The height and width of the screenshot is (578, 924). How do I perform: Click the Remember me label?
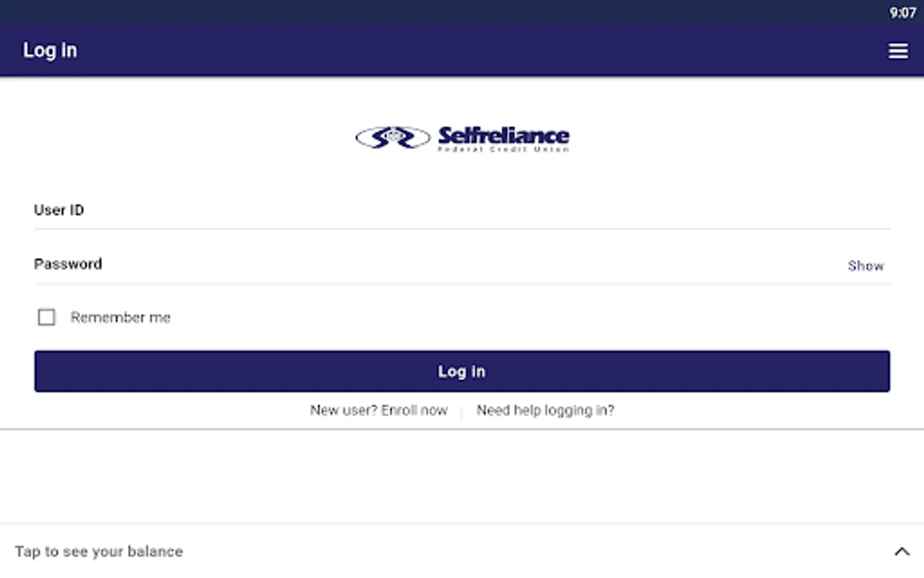tap(121, 317)
